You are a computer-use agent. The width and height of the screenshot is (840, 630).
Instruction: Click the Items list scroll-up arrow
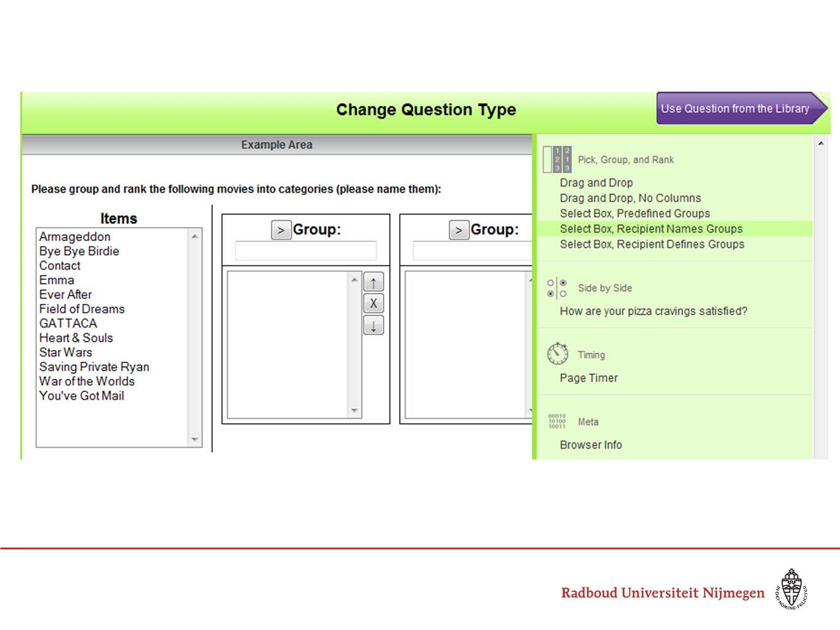pos(195,236)
